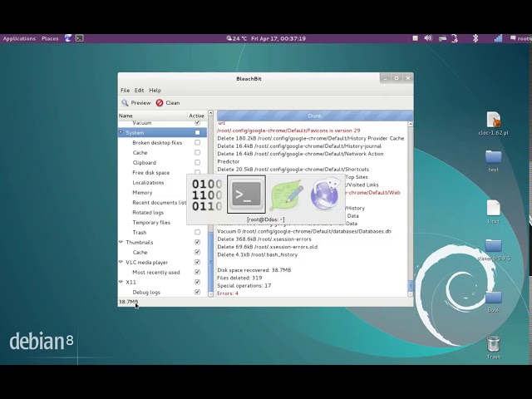Select the Localizations row
Image resolution: width=532 pixels, height=399 pixels.
click(162, 183)
